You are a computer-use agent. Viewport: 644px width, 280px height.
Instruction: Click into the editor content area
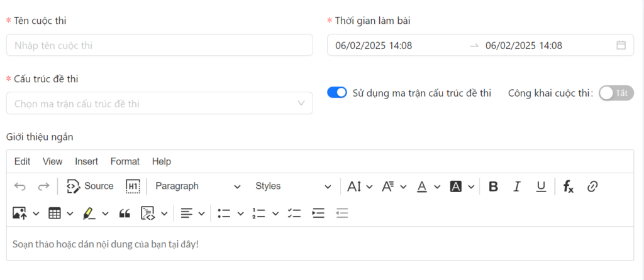(320, 244)
